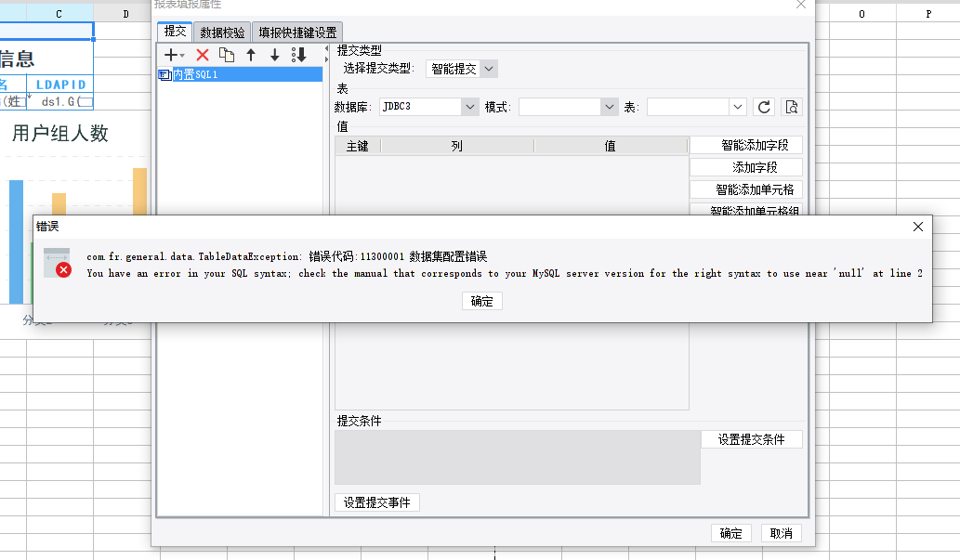This screenshot has width=960, height=560.
Task: Click the 列 column header
Action: pyautogui.click(x=457, y=146)
